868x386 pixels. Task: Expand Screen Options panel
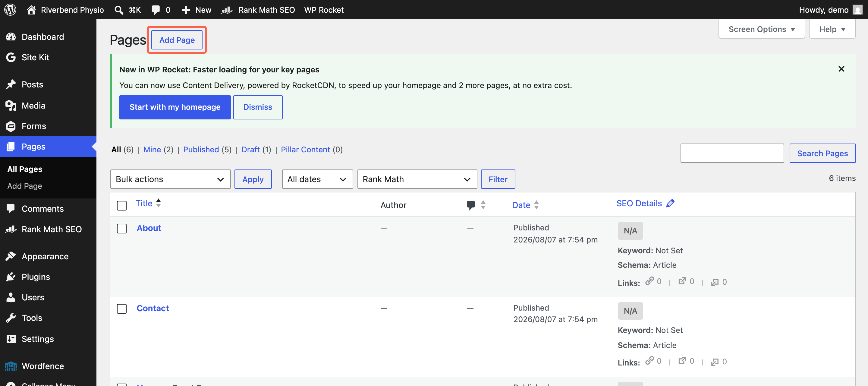pos(762,29)
